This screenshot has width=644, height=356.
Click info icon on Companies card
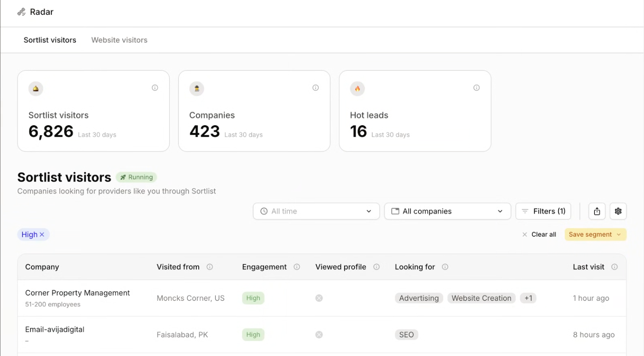click(315, 88)
